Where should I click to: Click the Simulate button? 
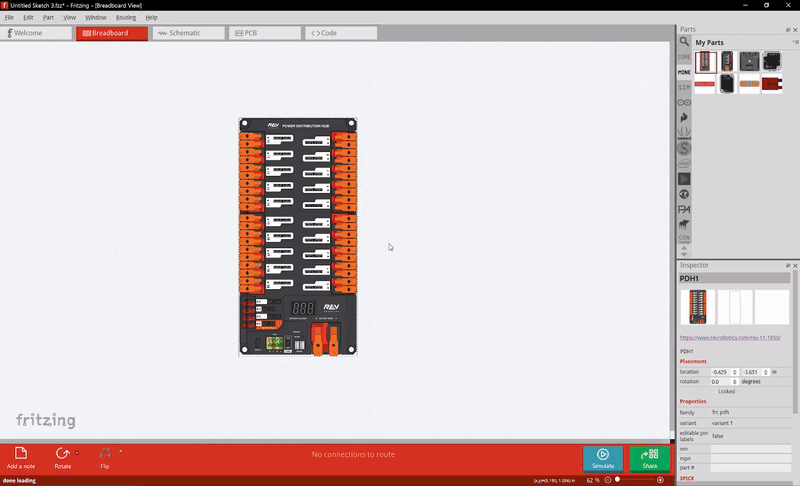(x=603, y=458)
